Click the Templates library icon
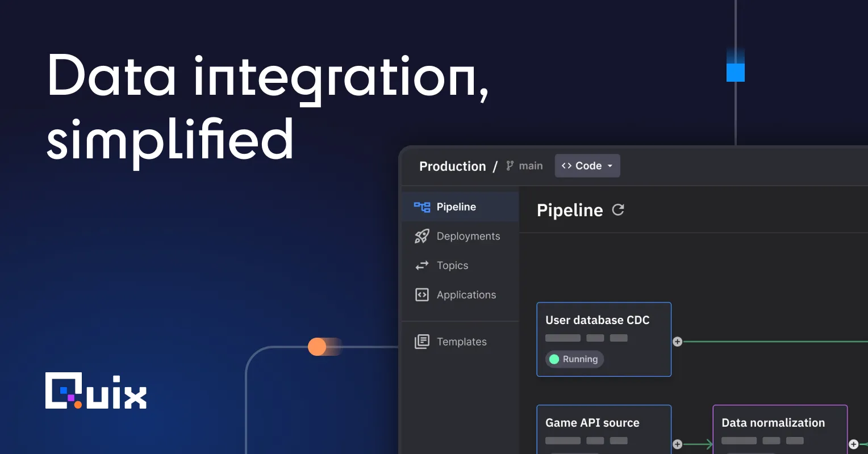This screenshot has width=868, height=454. point(422,342)
